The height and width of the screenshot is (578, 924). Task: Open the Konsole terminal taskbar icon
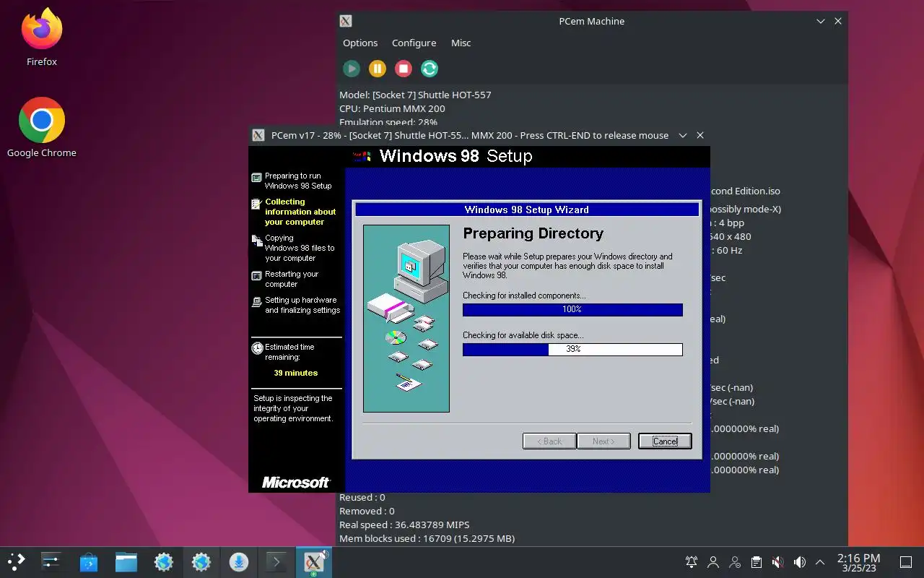click(276, 561)
